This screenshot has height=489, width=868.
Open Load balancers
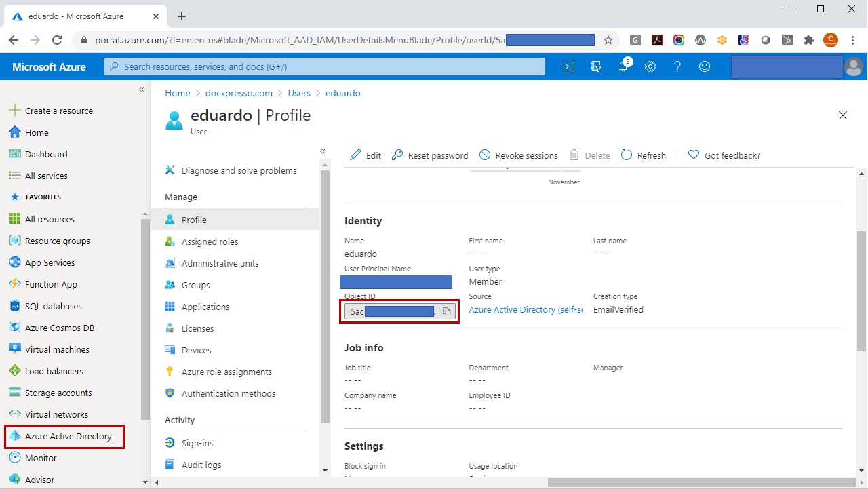[46, 371]
